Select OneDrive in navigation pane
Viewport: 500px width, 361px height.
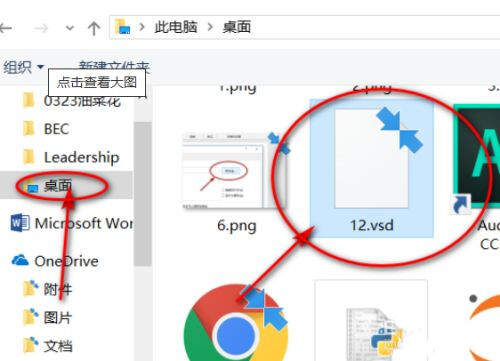(x=66, y=261)
